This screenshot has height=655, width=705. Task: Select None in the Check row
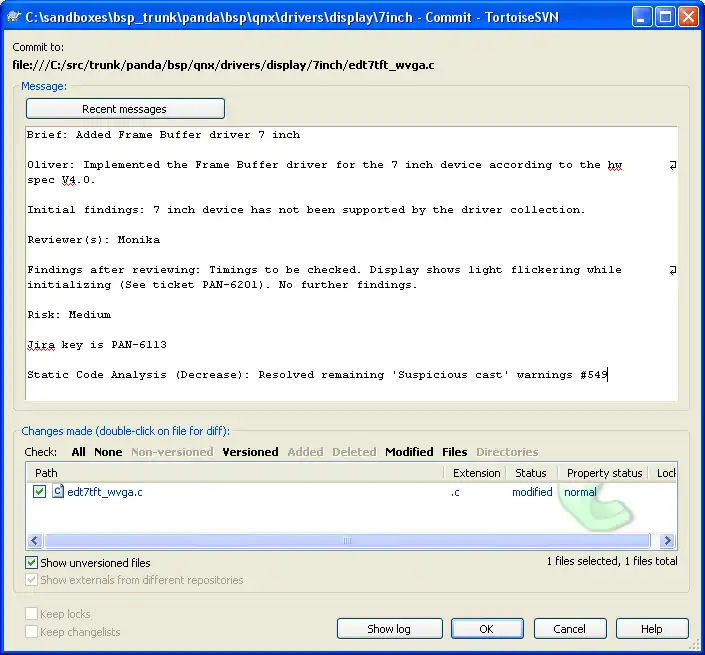point(108,452)
